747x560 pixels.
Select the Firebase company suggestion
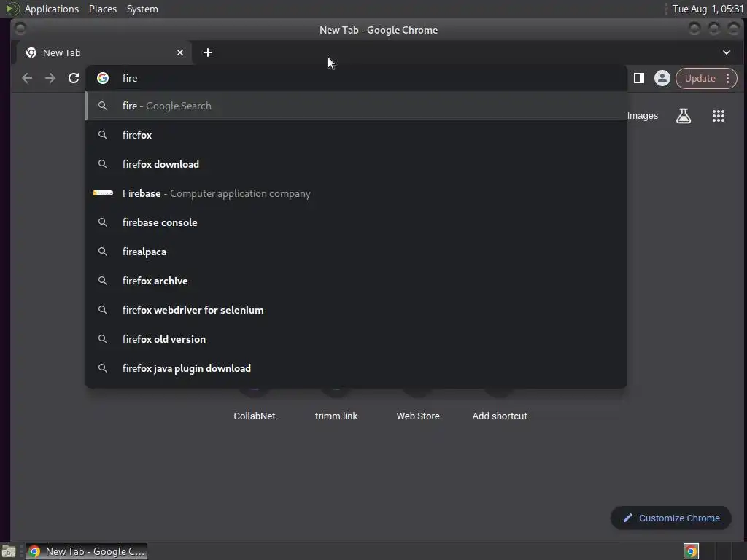click(x=356, y=193)
